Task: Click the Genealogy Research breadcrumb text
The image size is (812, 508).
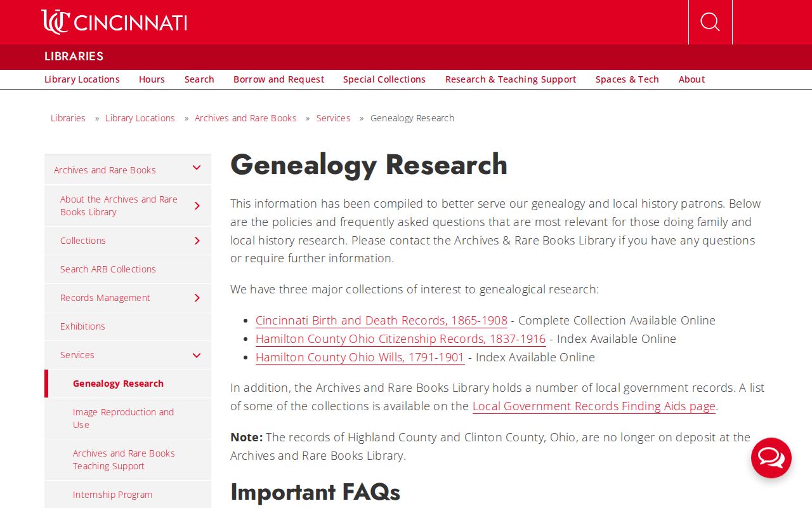Action: [x=412, y=118]
